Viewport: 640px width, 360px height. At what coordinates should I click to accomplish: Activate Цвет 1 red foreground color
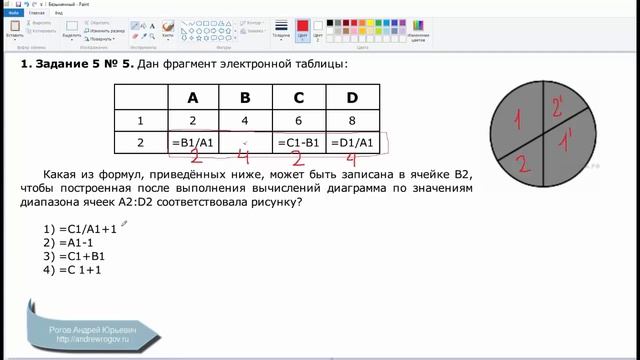(x=302, y=31)
